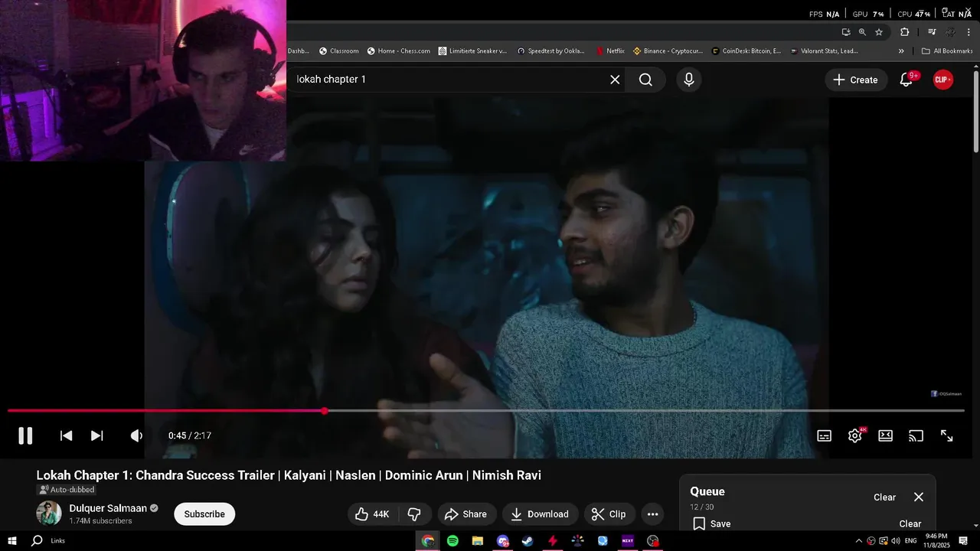
Task: Open Dulquer Salmaan channel avatar
Action: tap(49, 514)
